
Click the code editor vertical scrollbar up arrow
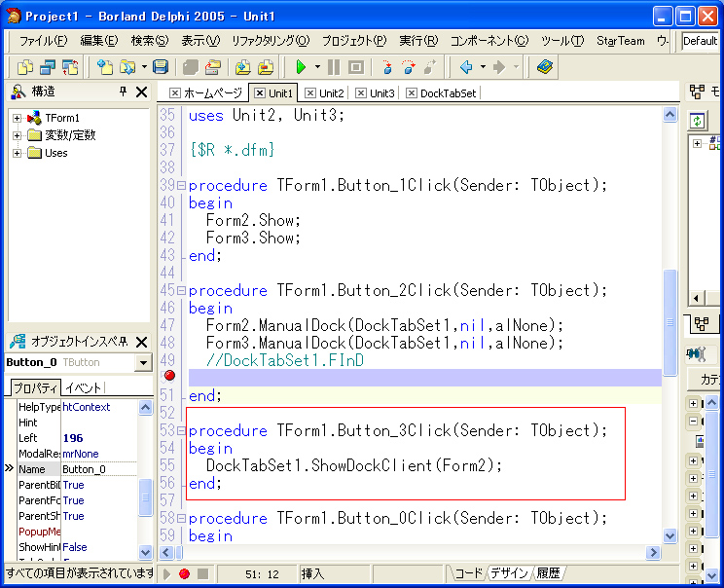point(670,115)
